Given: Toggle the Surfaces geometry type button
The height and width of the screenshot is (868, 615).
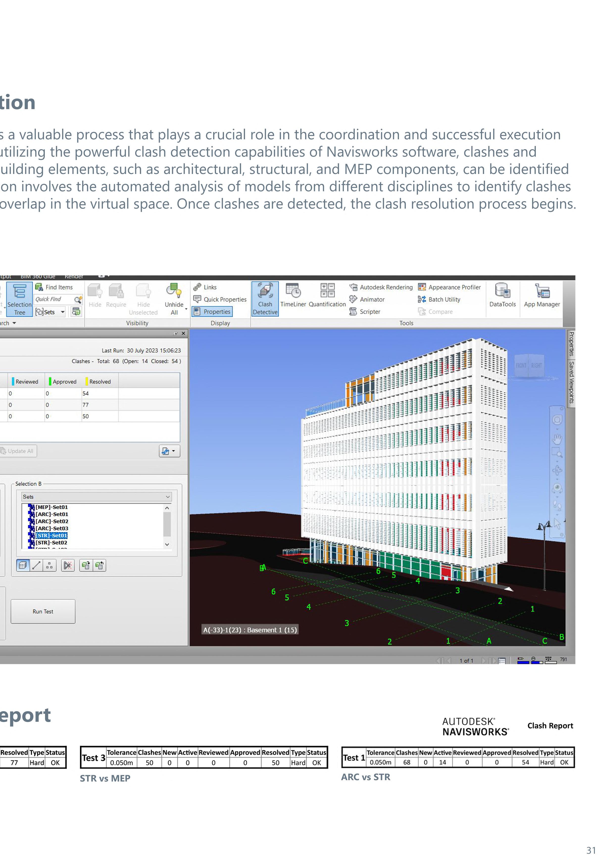Looking at the screenshot, I should [x=23, y=566].
